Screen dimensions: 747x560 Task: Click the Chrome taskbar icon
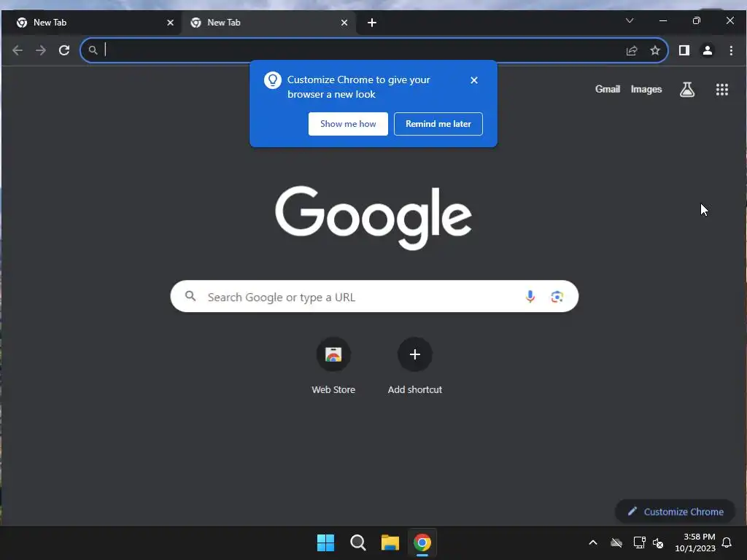coord(422,542)
